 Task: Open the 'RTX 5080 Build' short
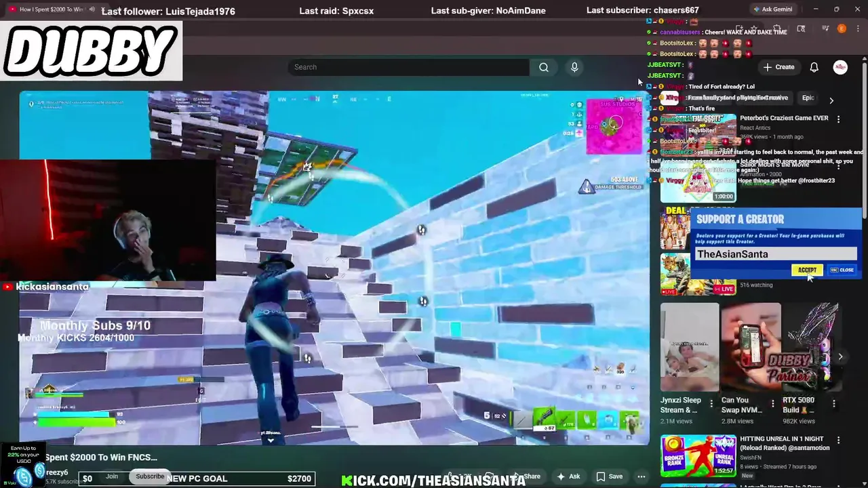click(x=812, y=347)
